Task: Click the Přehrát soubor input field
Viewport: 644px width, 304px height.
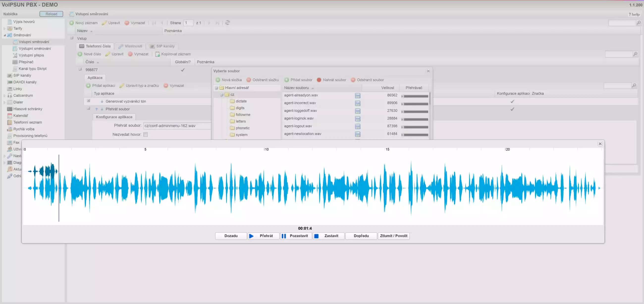Action: (177, 126)
